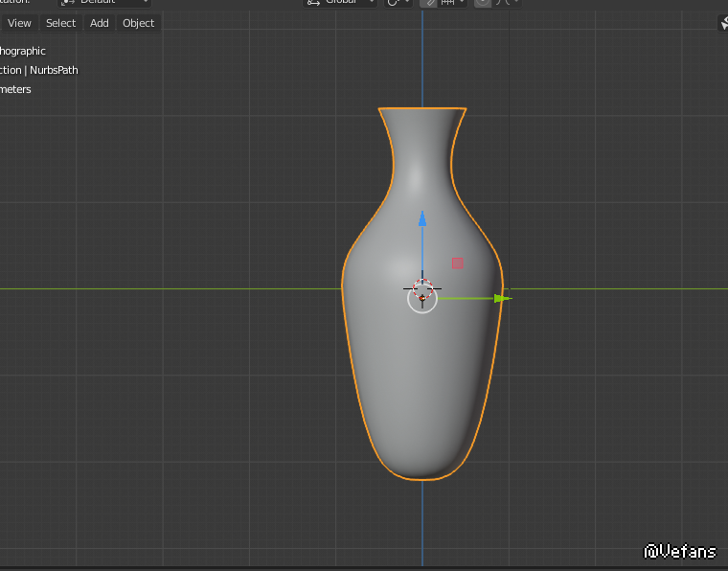Open the pivot point dropdown

[398, 3]
